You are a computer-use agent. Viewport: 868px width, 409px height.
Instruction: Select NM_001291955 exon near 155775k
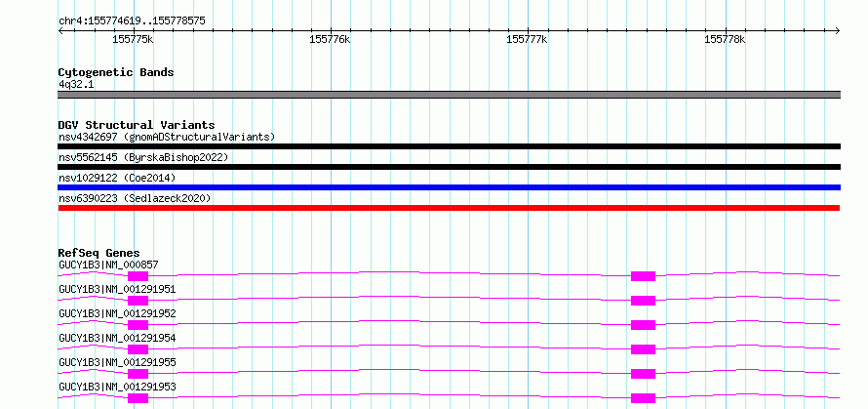coord(138,374)
